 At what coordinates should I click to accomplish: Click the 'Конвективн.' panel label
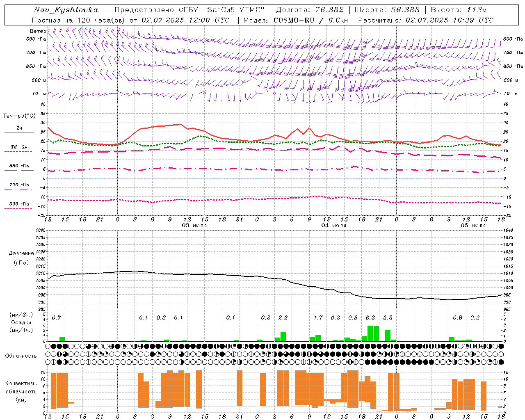tap(21, 383)
